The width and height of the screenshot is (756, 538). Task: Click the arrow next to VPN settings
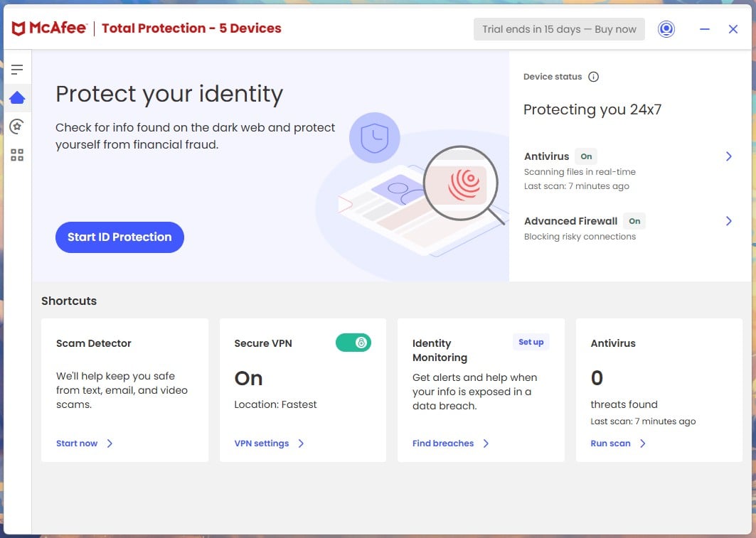click(x=301, y=443)
